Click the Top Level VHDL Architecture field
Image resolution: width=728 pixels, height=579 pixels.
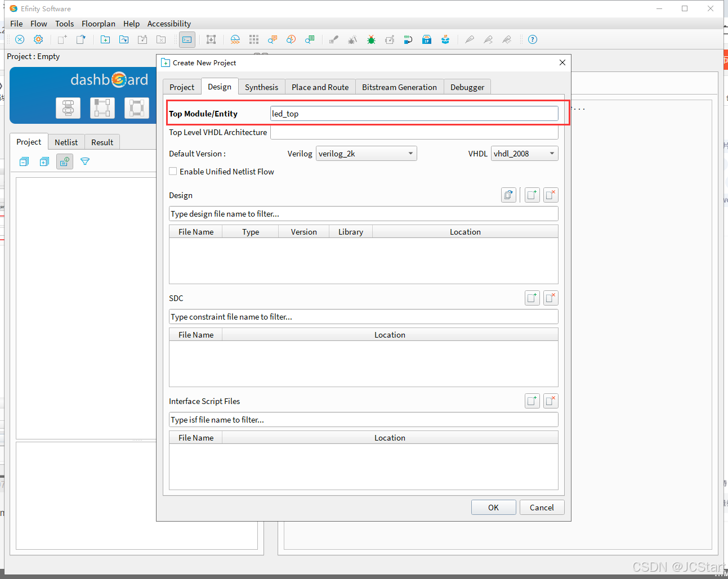click(414, 132)
